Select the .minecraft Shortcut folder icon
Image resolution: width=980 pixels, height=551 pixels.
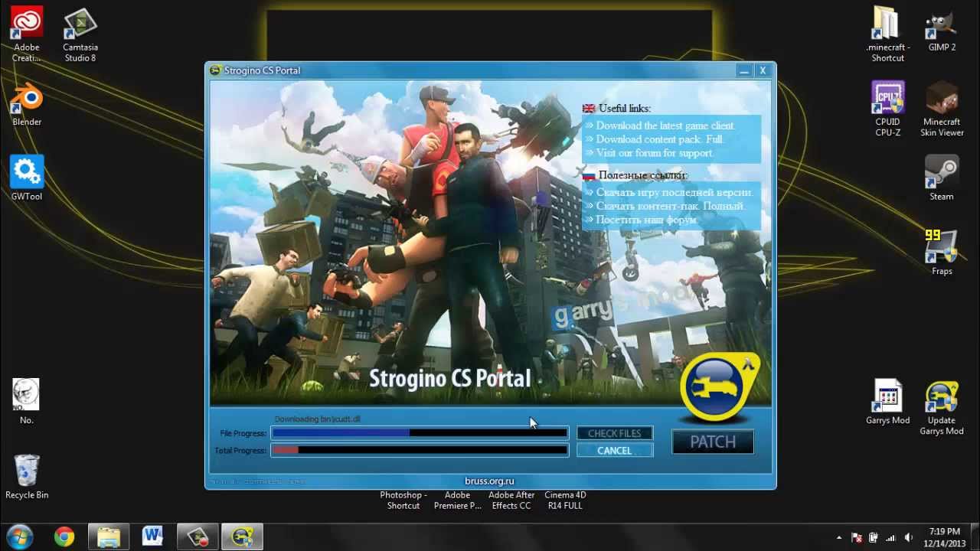888,34
